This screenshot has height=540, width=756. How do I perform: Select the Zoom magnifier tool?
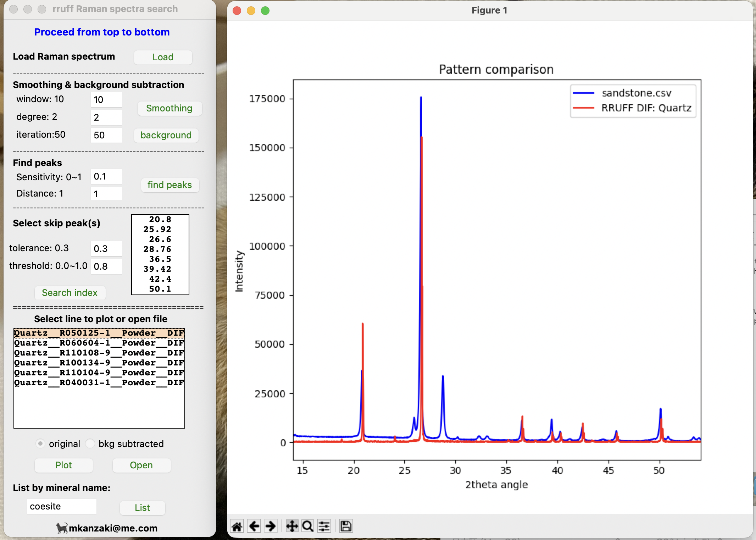307,526
